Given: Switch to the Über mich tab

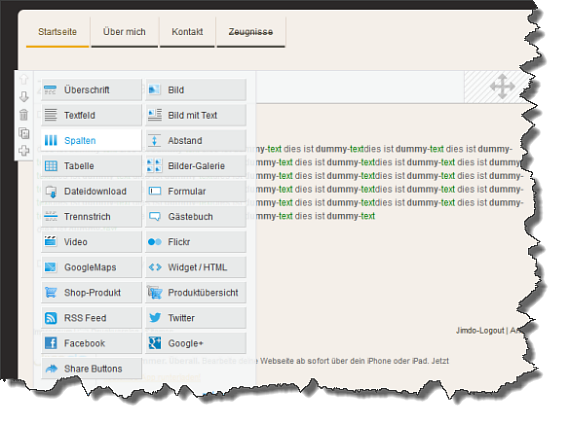Looking at the screenshot, I should [124, 32].
